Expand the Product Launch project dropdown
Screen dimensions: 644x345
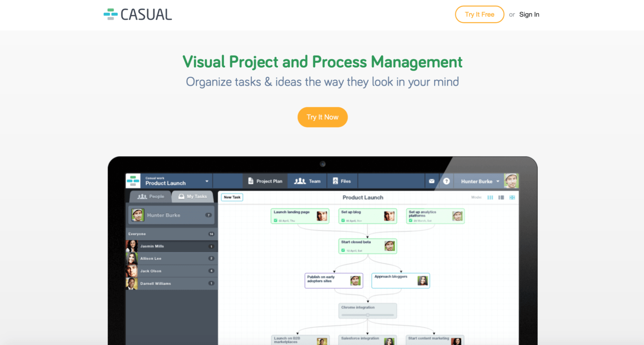(x=207, y=181)
